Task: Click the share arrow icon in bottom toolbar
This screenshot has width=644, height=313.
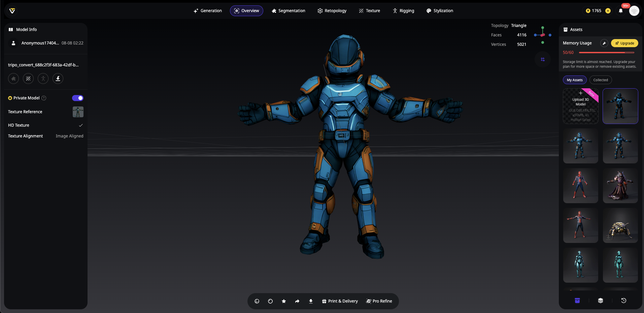Action: (297, 301)
